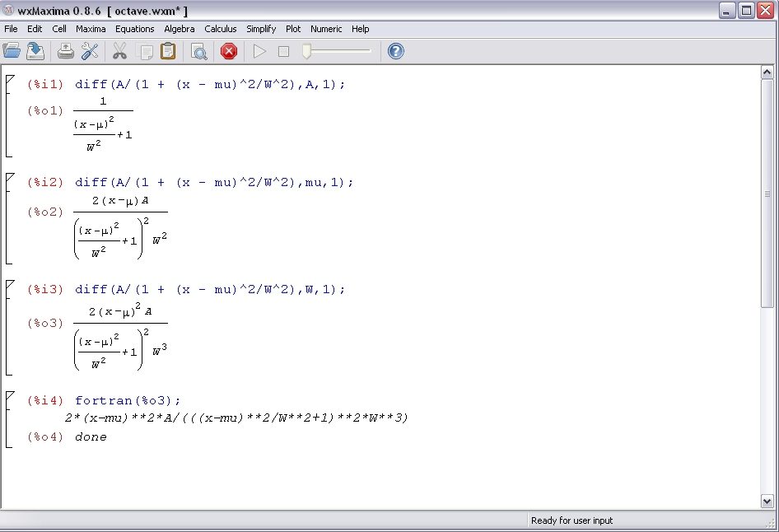Select the Fortran output code line
779x532 pixels.
(236, 418)
